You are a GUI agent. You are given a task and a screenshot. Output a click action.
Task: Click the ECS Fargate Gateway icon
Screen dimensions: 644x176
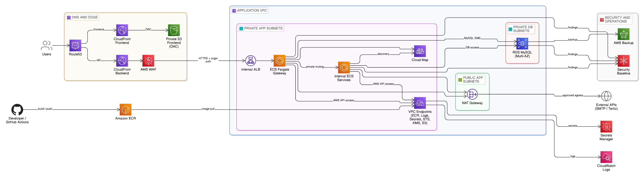[x=279, y=61]
